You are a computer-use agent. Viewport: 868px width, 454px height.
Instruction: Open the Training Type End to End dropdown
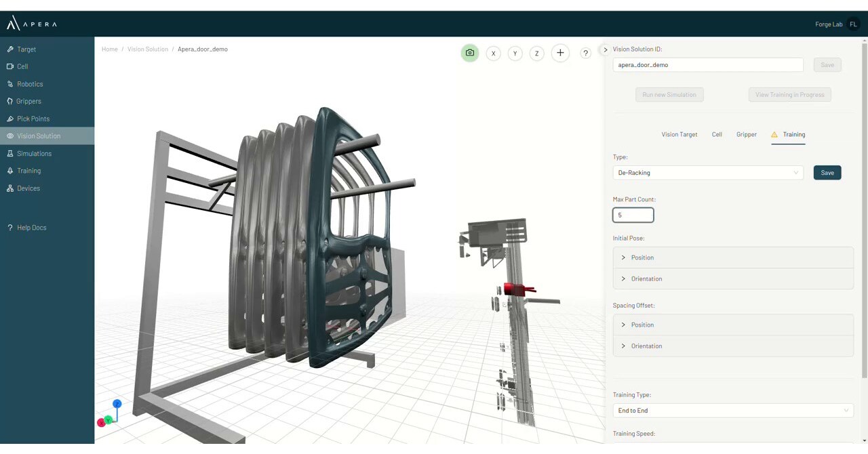point(733,410)
